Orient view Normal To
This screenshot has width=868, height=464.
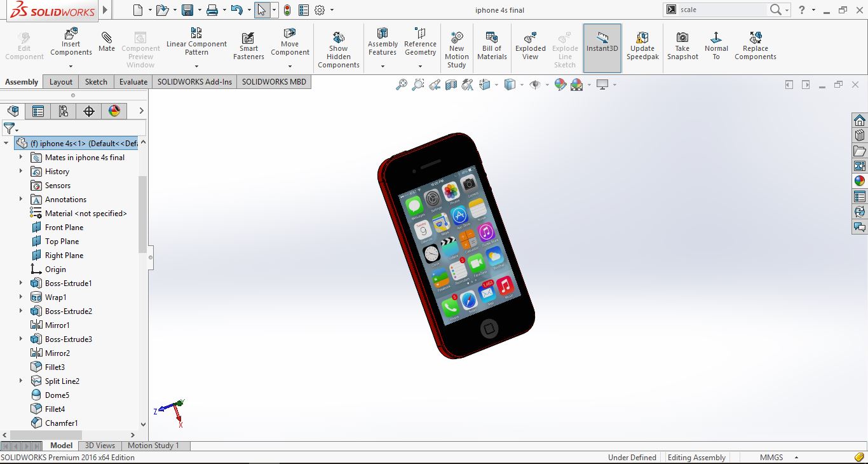pyautogui.click(x=716, y=46)
